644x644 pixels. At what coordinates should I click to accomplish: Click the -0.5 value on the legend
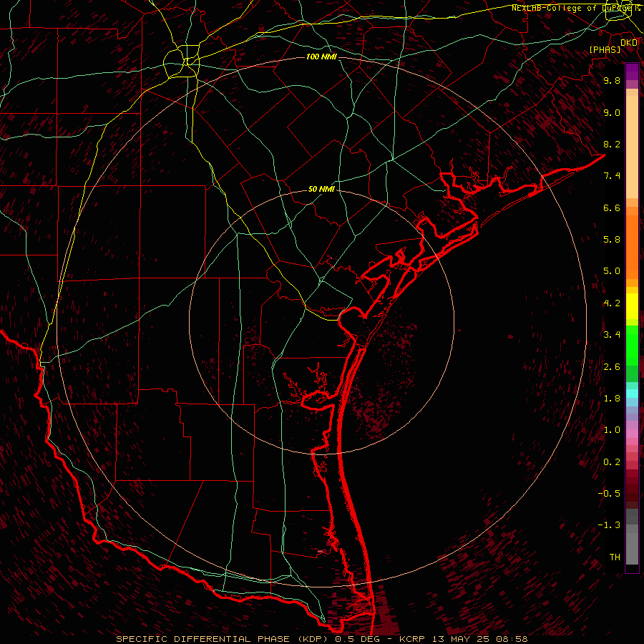(609, 494)
